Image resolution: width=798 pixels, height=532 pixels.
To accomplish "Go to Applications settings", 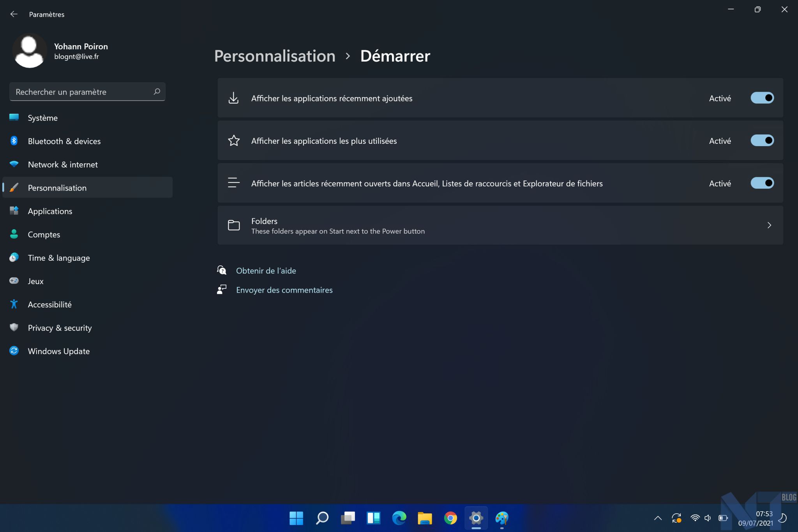I will pyautogui.click(x=49, y=211).
